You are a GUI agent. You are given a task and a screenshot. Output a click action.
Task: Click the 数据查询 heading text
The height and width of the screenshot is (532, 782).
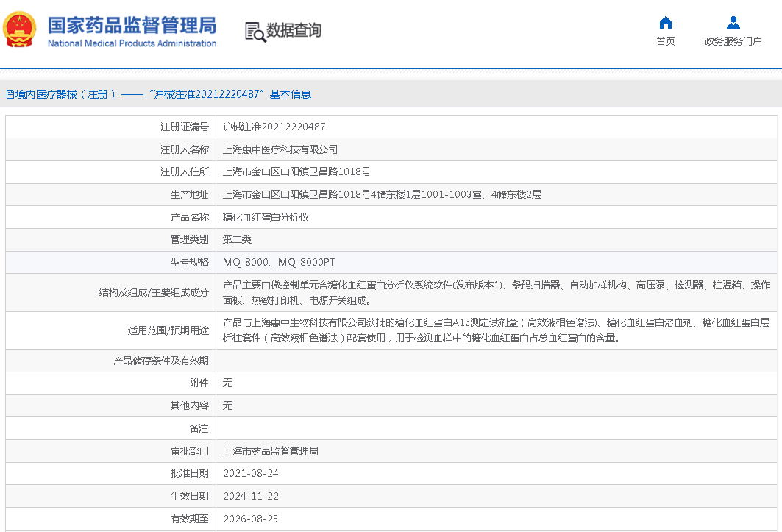294,31
